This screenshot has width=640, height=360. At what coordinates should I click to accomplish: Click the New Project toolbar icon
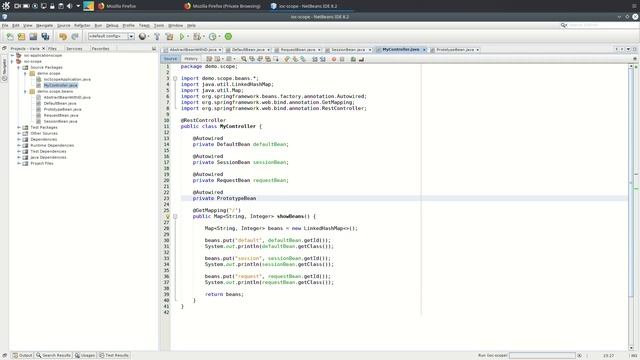point(22,37)
